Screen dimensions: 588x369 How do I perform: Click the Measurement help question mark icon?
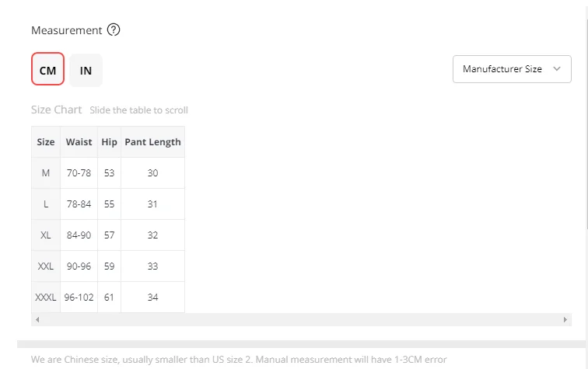(114, 30)
